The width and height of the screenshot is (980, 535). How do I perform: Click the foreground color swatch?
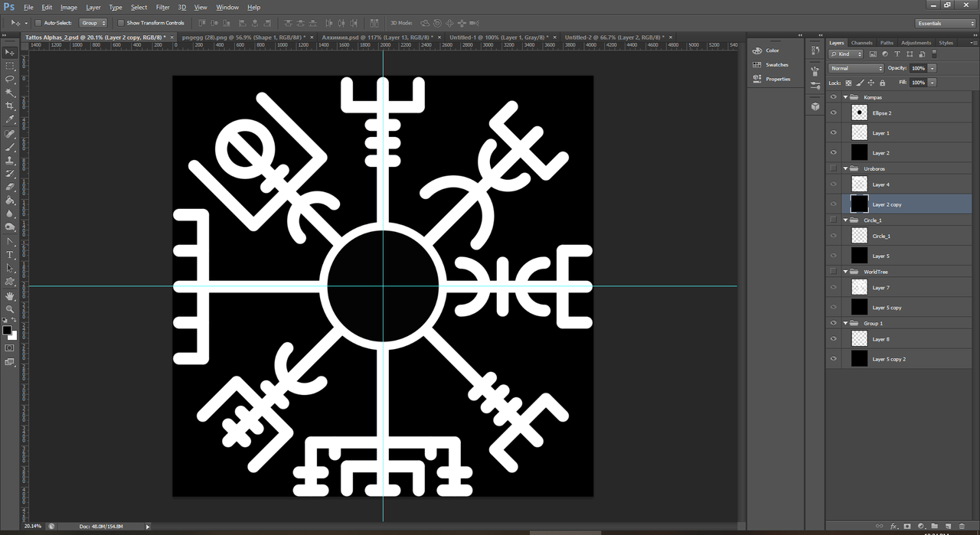coord(7,331)
